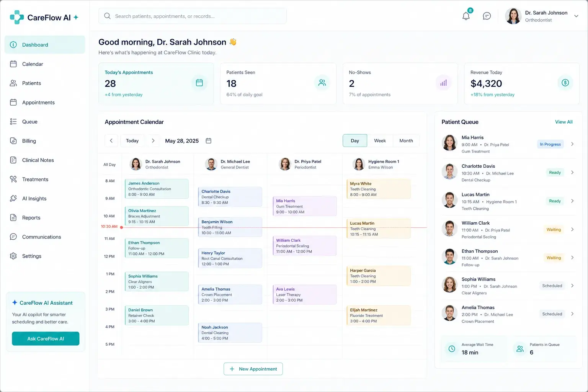Viewport: 588px width, 392px height.
Task: Click the Revenue Today dollar icon
Action: [565, 83]
